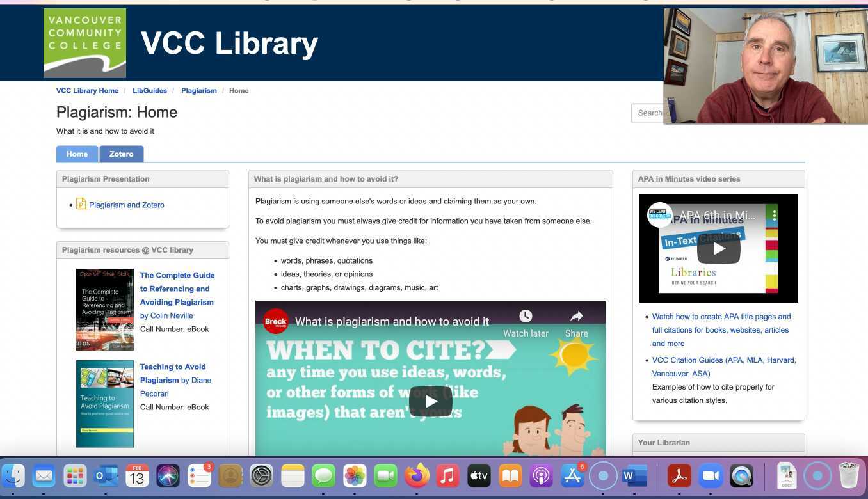This screenshot has width=868, height=499.
Task: Open the PowerPoint icon beside Plagiarism and Zotero
Action: pos(81,203)
